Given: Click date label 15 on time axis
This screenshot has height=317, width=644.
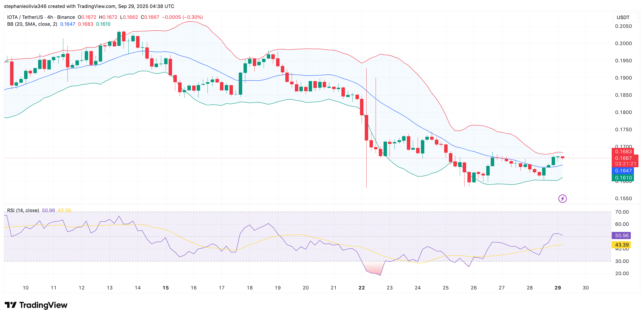Looking at the screenshot, I should 166,288.
